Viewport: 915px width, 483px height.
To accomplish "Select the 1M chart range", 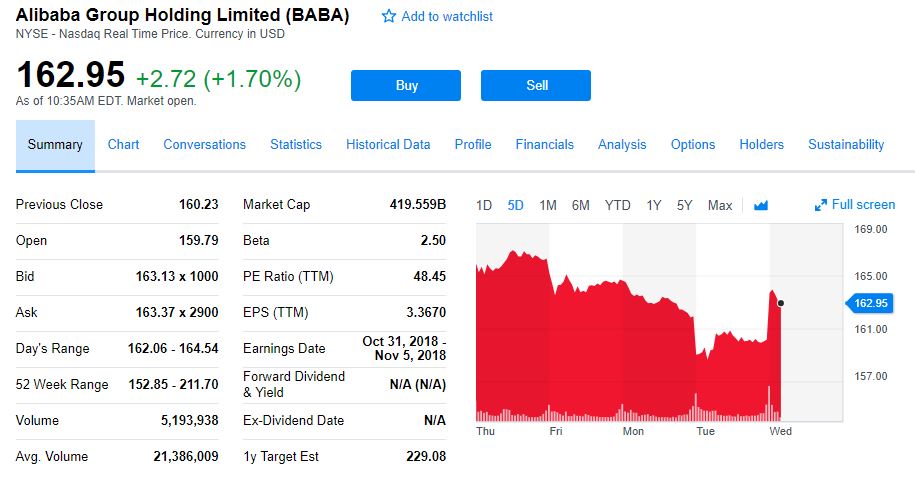I will pos(547,205).
